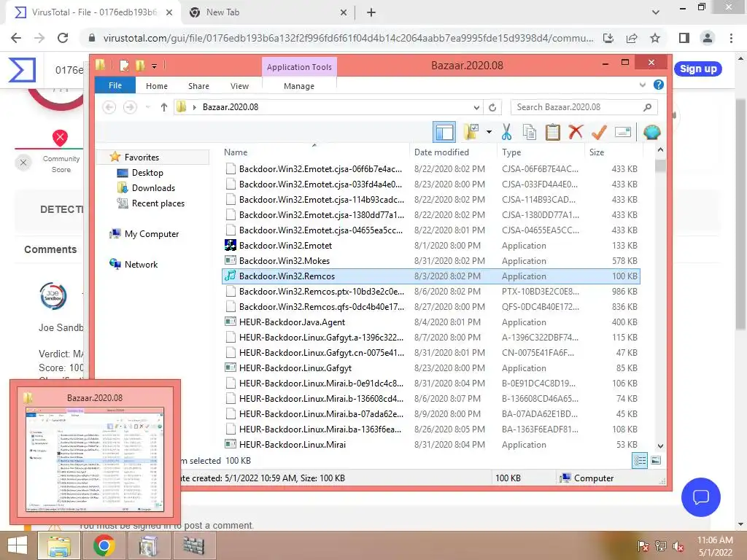The image size is (747, 560).
Task: Select the Backdoor.Win32.Remcos application file
Action: point(431,276)
